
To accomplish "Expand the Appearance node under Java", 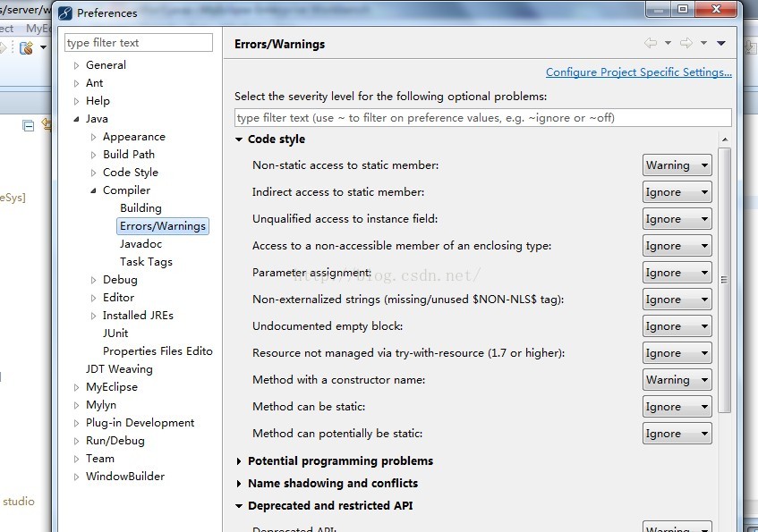I will pyautogui.click(x=93, y=137).
